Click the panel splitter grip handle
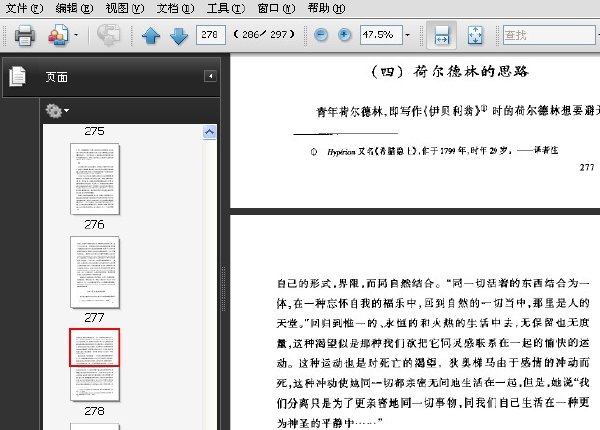This screenshot has width=600, height=430. click(224, 289)
